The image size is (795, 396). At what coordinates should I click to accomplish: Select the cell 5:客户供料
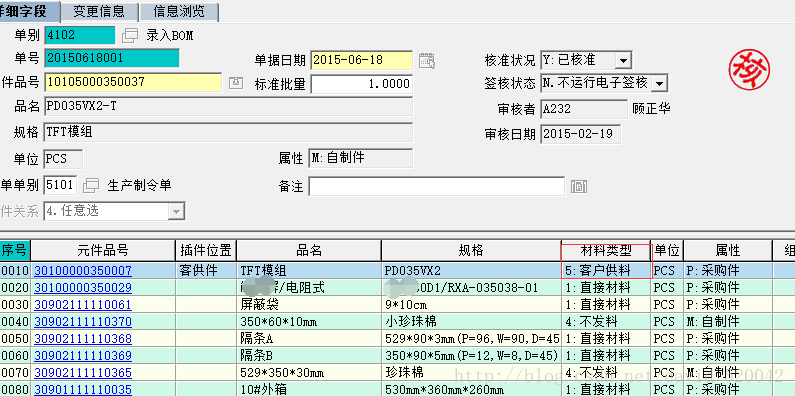pyautogui.click(x=606, y=271)
